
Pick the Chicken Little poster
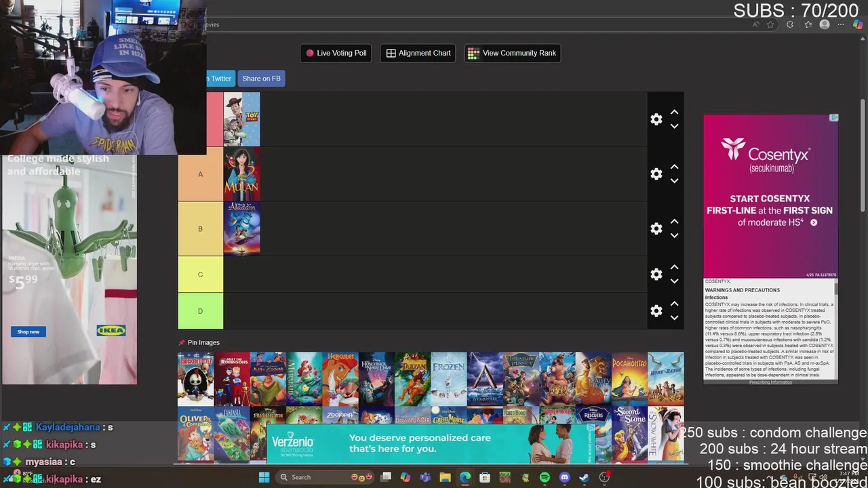[195, 379]
